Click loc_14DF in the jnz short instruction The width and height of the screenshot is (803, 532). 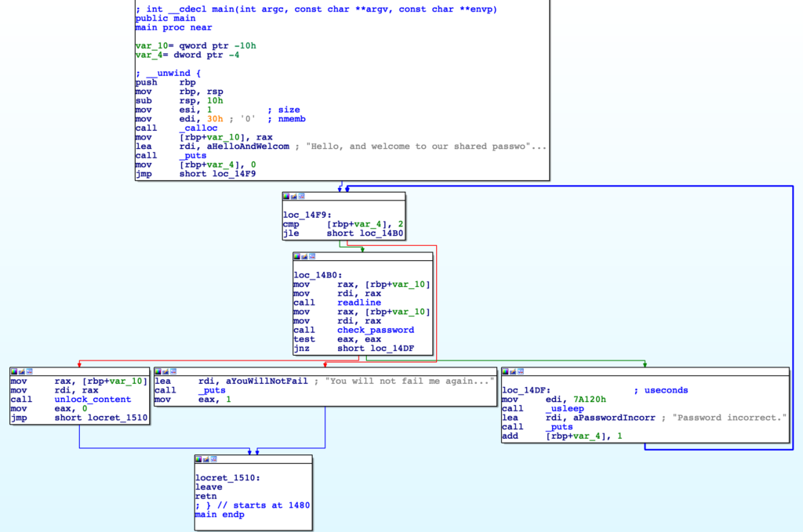[x=392, y=349]
